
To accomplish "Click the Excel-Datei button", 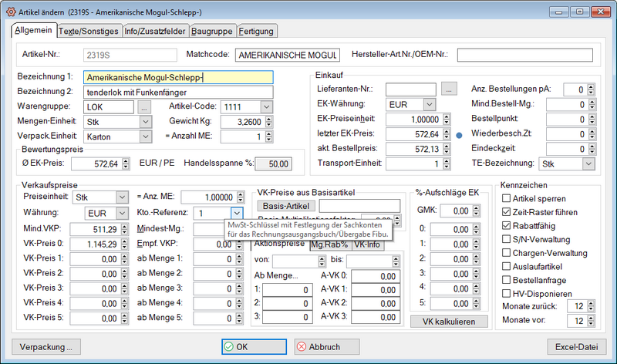I will tap(578, 347).
